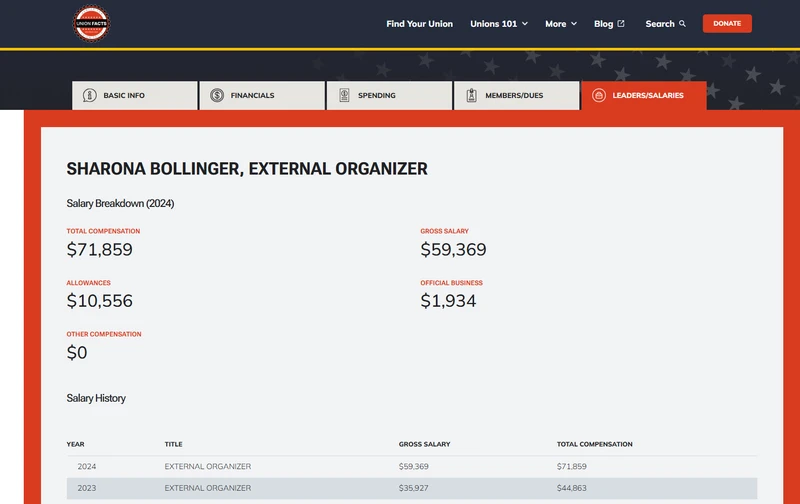
Task: Click the Basic Info tab icon
Action: click(90, 96)
